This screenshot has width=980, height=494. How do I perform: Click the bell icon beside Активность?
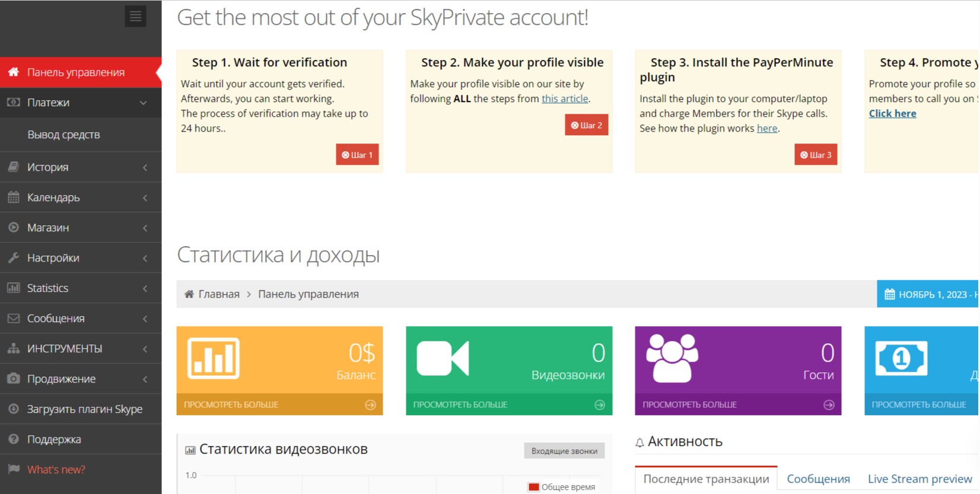pos(639,442)
